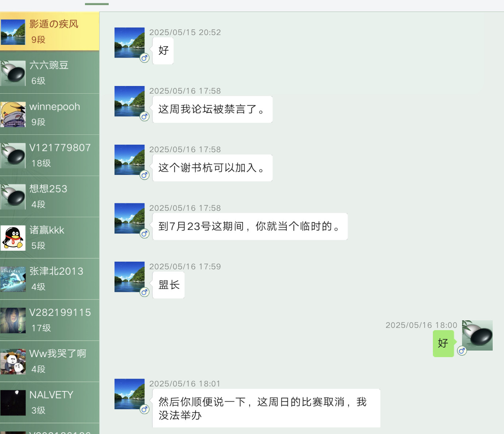
Task: Click the message about 7月23号
Action: (250, 226)
